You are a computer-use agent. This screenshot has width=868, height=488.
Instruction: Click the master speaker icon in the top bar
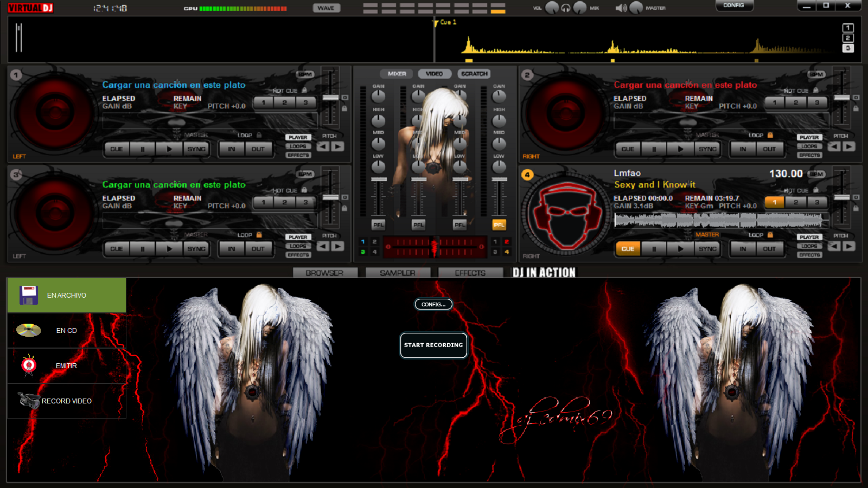[621, 8]
